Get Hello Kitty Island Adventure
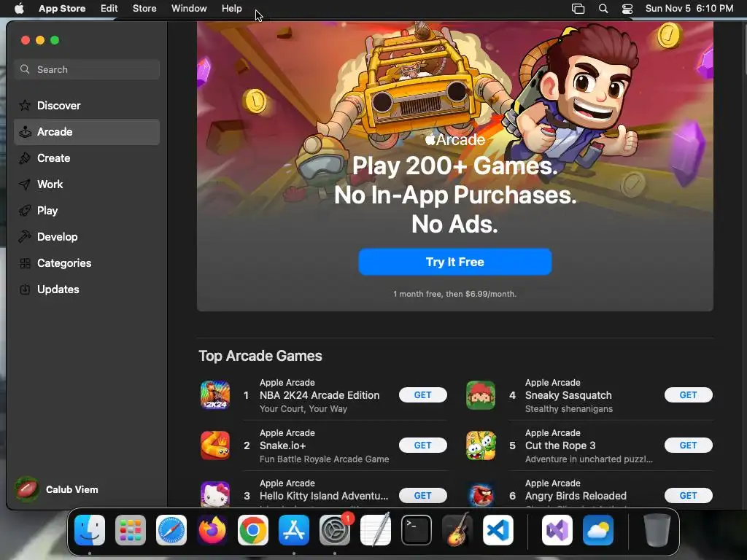Viewport: 747px width, 560px height. pyautogui.click(x=423, y=496)
